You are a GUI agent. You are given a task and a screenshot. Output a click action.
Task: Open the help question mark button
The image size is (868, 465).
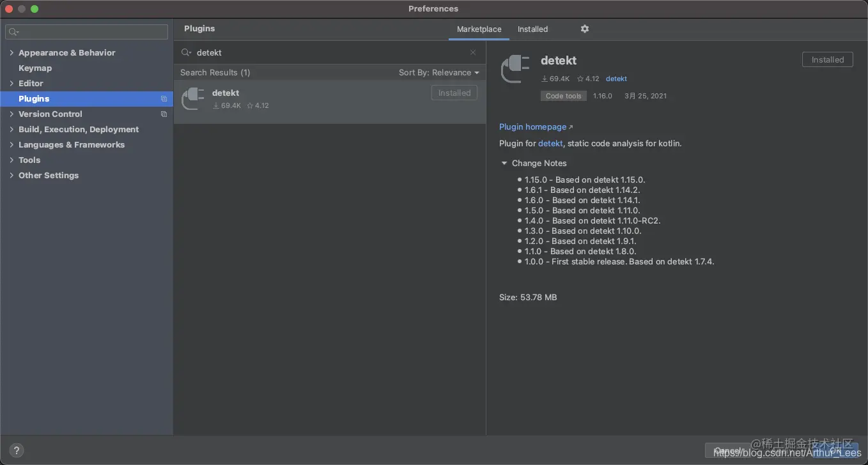[17, 450]
